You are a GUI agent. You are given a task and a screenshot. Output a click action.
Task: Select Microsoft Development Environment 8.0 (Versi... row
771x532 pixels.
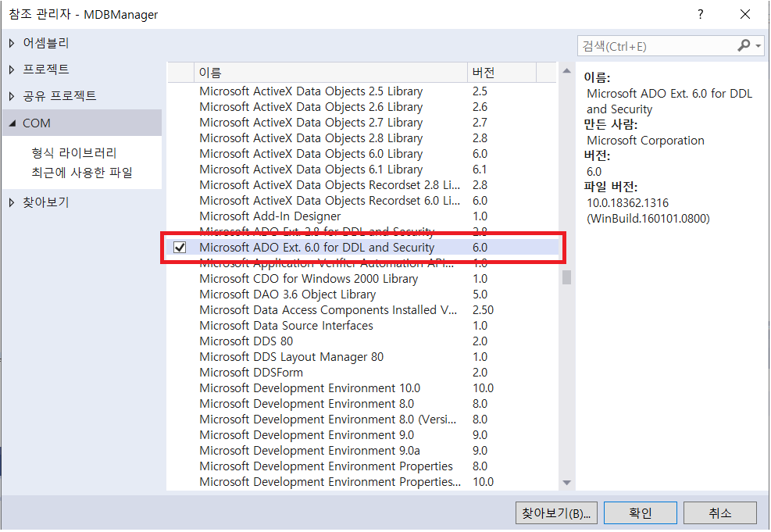pyautogui.click(x=362, y=420)
